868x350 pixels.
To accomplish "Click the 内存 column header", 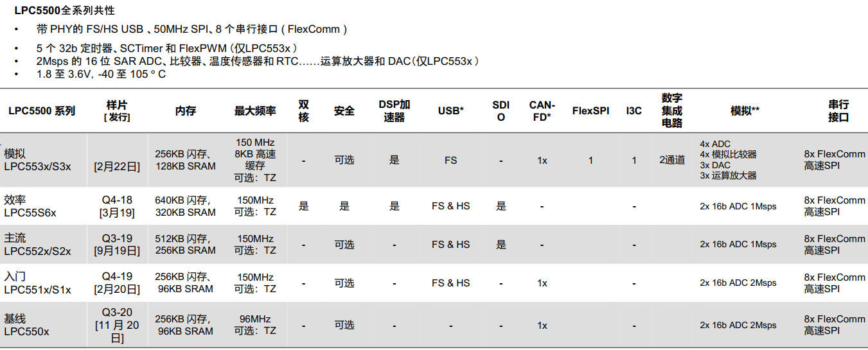I will pos(186,110).
